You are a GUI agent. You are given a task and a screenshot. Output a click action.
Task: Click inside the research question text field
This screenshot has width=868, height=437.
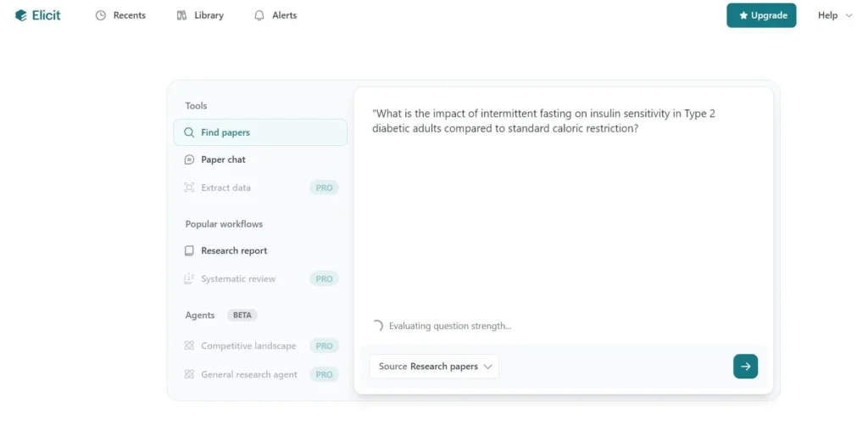pyautogui.click(x=563, y=212)
